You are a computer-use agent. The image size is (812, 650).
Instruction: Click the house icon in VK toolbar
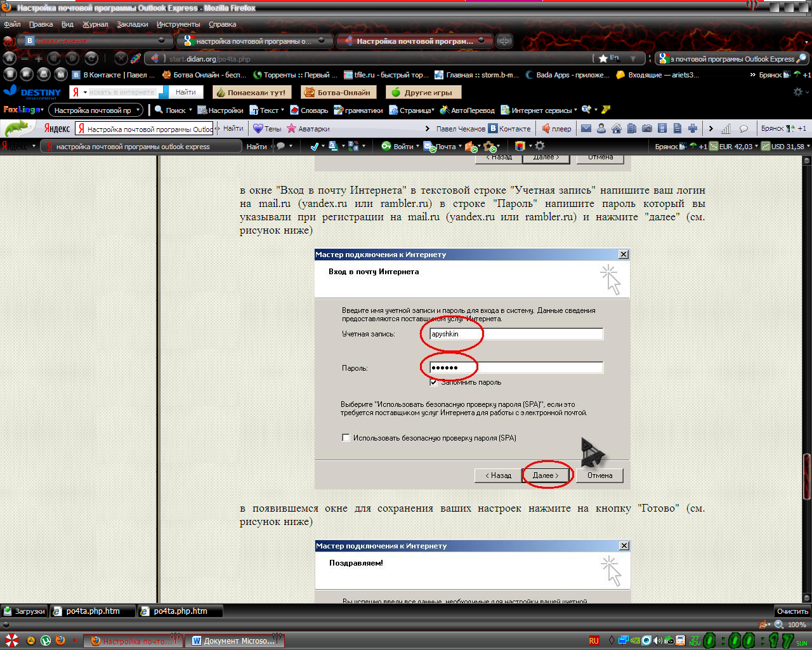[x=617, y=128]
